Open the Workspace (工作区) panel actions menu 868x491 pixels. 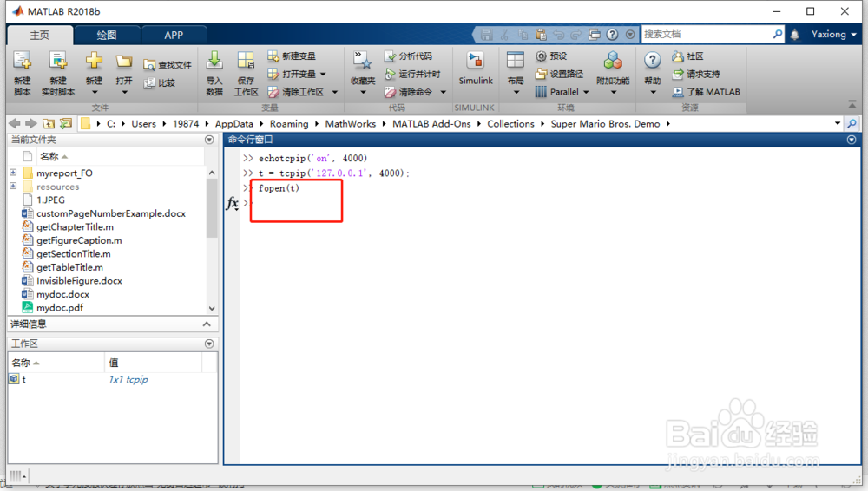pos(209,344)
